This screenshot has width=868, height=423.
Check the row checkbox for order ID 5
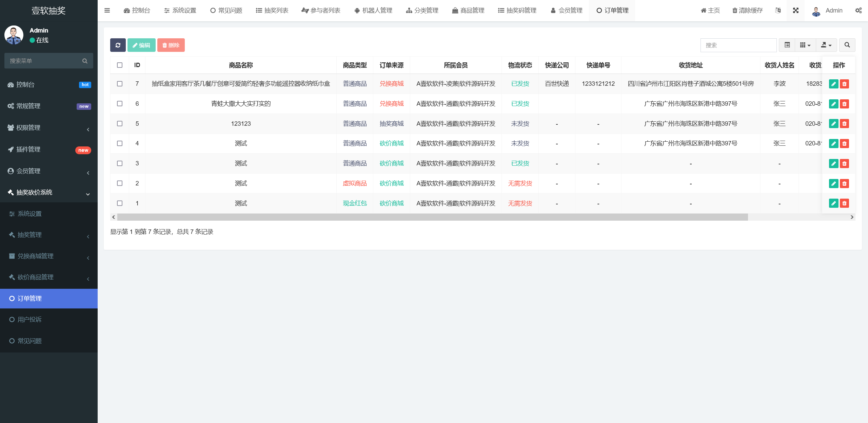[119, 123]
